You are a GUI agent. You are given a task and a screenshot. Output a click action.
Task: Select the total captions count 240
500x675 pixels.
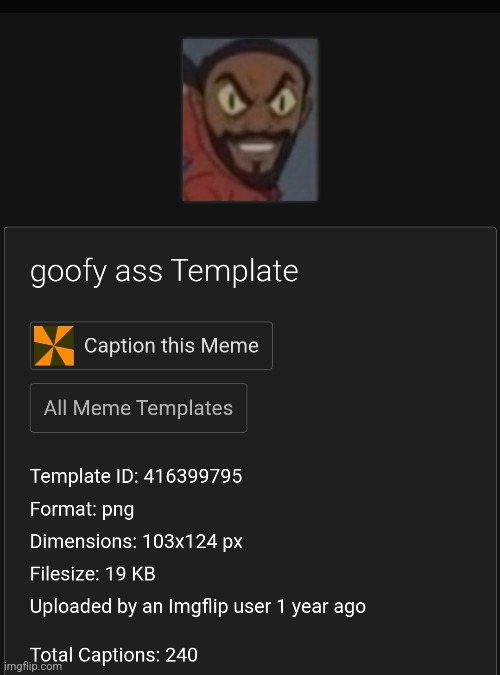point(182,655)
